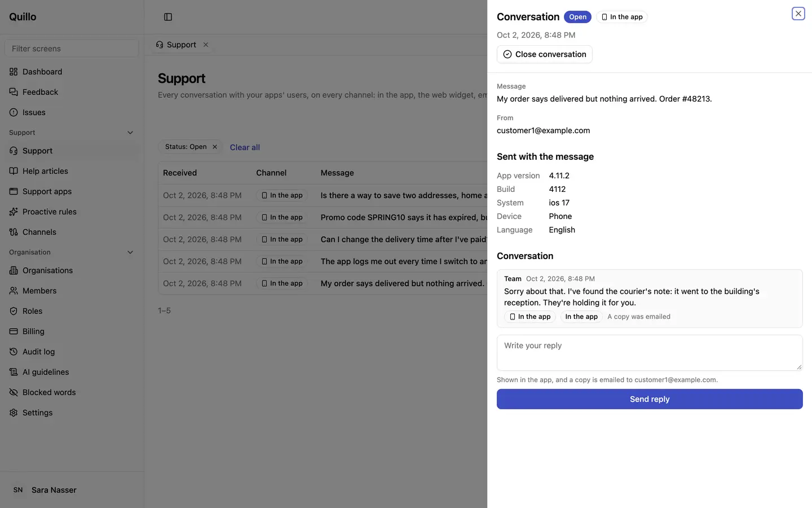Open the 'Can I change the delivery time' row

pos(323,239)
